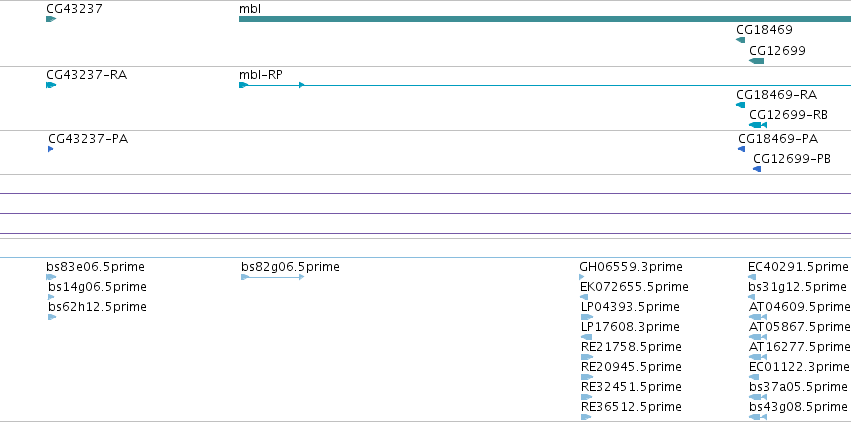
Task: Select EST label bs62h12.5prime
Action: (97, 307)
